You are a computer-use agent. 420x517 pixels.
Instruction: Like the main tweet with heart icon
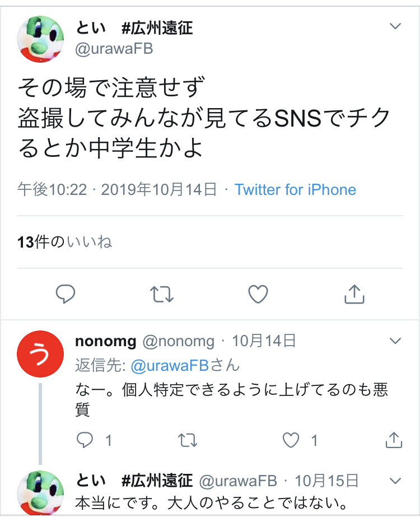tap(258, 294)
